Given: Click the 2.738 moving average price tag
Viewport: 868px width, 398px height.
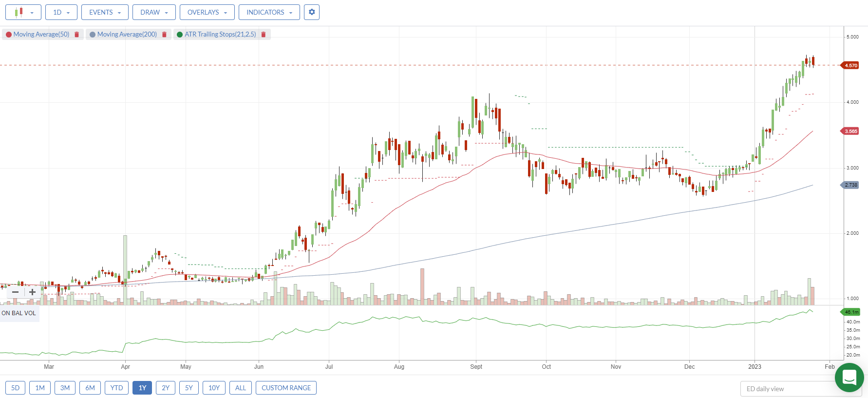Looking at the screenshot, I should tap(850, 185).
